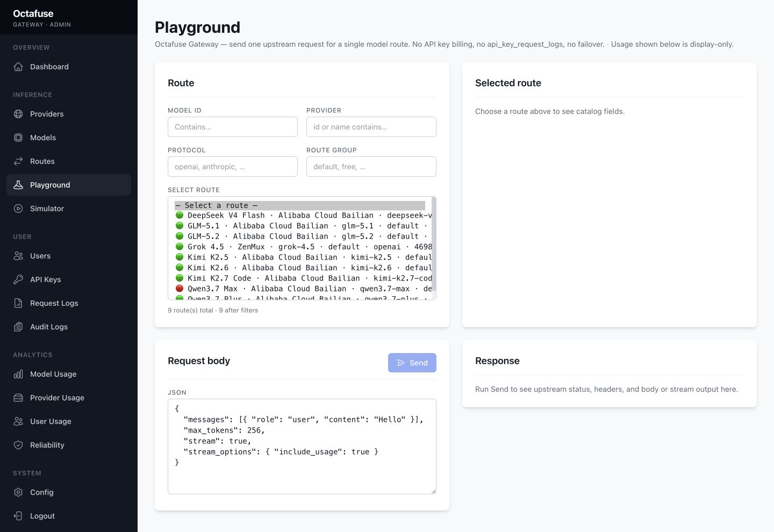Click inside the JSON request body textarea
This screenshot has height=532, width=774.
[x=302, y=447]
